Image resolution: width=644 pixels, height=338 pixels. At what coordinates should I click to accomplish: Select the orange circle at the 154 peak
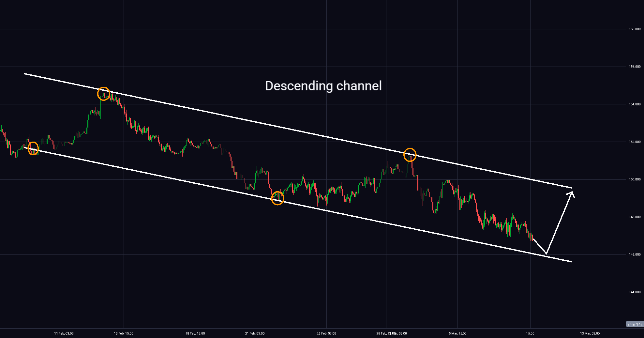click(104, 94)
